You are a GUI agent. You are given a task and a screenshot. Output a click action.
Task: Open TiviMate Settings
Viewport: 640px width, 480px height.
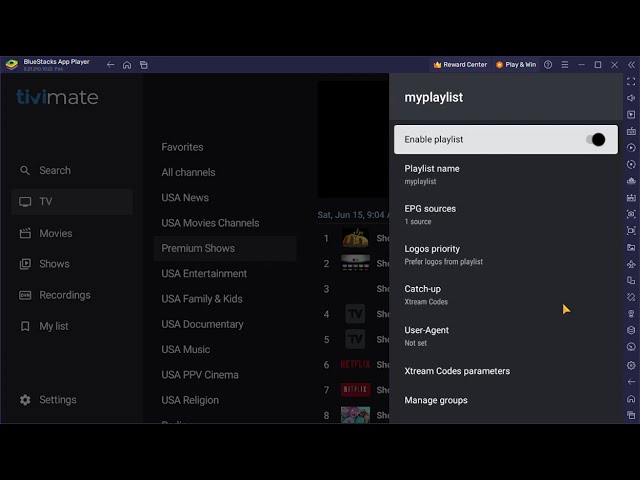click(72, 400)
